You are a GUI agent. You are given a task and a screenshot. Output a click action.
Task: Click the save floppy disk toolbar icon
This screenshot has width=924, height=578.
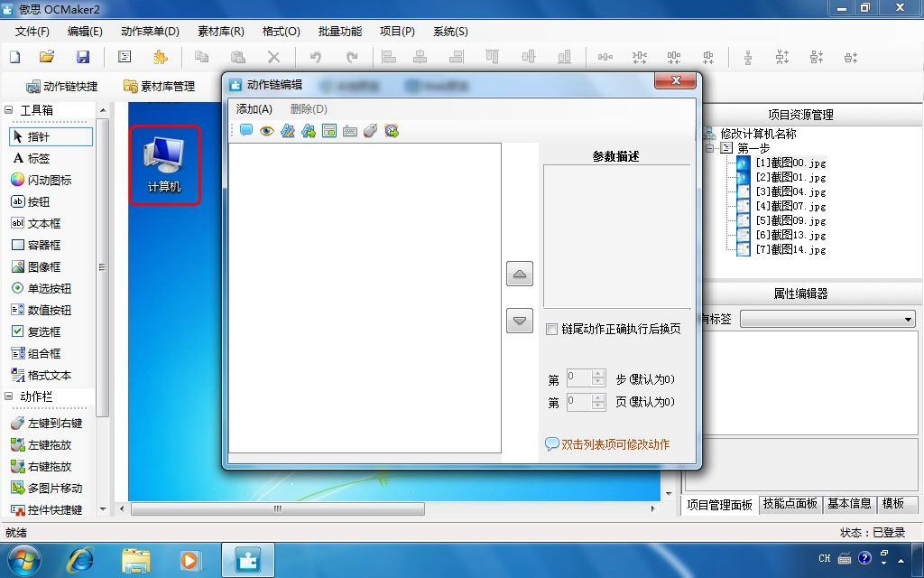[83, 57]
